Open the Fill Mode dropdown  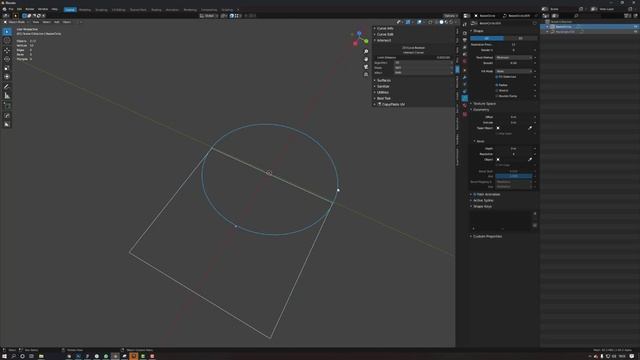pos(514,71)
